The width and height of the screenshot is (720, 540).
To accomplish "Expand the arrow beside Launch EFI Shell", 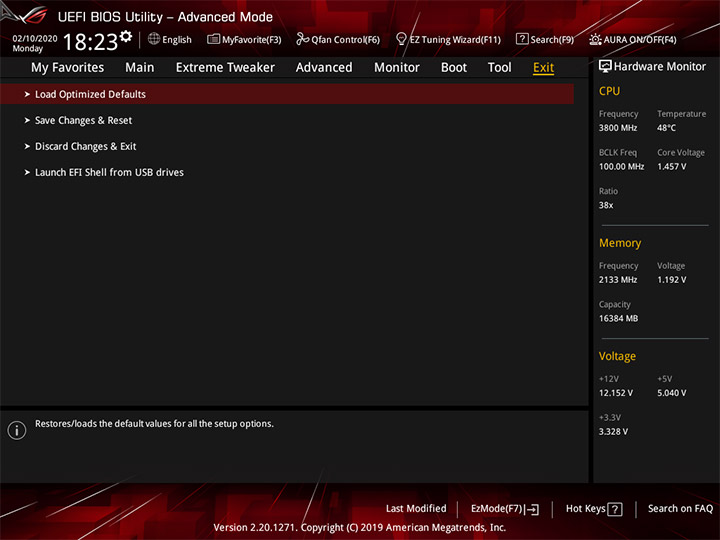I will pos(27,172).
